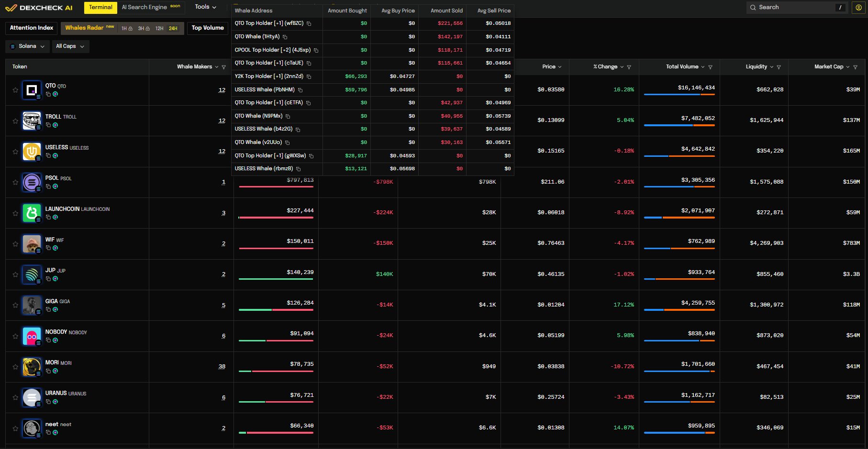Click the DexCheck AI logo
The width and height of the screenshot is (868, 449).
[x=39, y=8]
